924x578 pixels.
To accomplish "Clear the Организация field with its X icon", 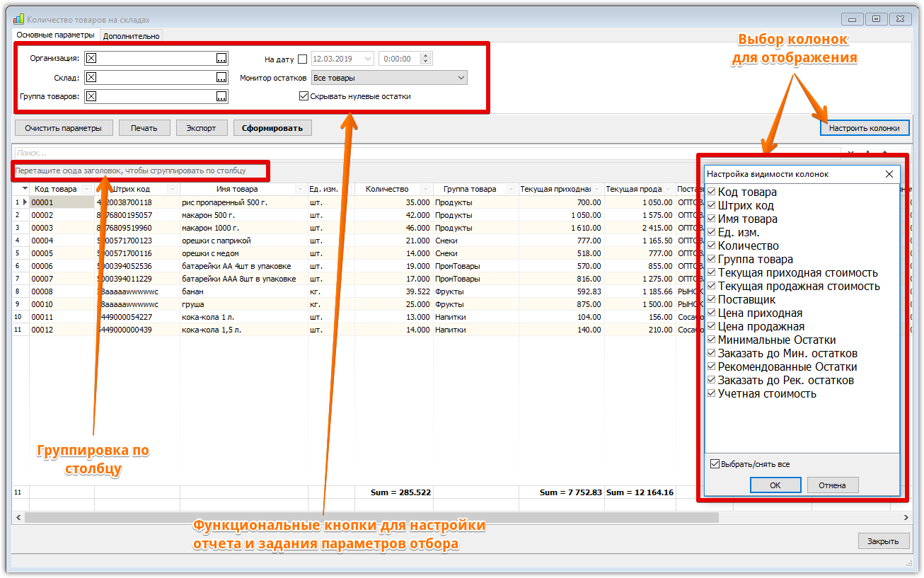I will pos(91,59).
